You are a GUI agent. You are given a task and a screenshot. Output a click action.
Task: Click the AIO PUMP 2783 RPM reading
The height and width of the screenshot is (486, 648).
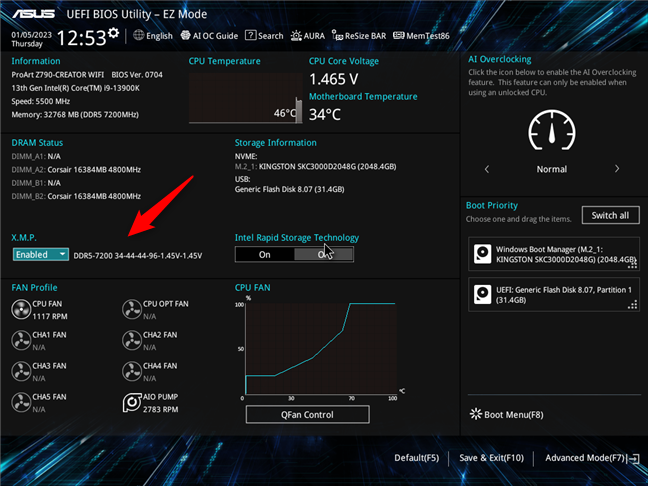(x=161, y=410)
